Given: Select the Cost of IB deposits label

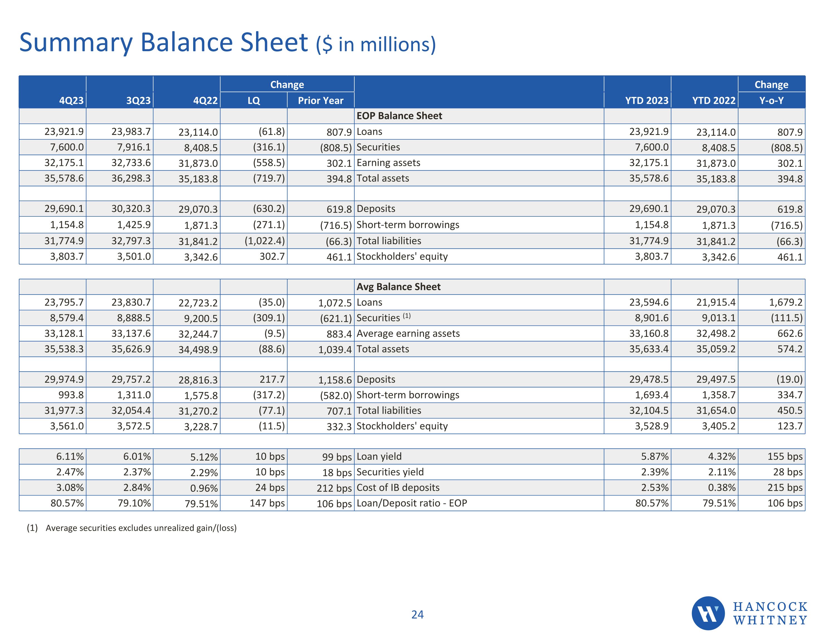Looking at the screenshot, I should click(398, 487).
